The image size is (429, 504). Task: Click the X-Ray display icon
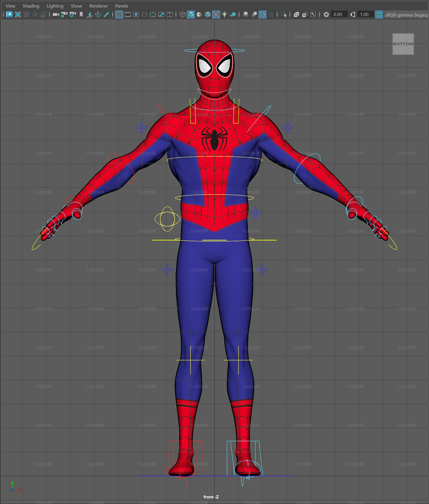tap(296, 14)
